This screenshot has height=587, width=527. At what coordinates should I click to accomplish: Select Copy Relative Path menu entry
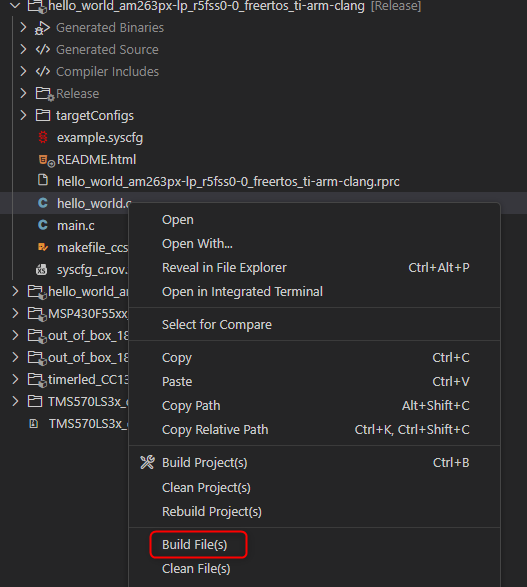tap(314, 429)
